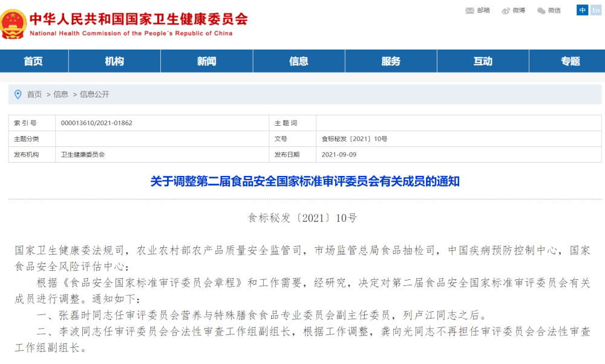Click the 发布日期 label cell
This screenshot has height=364, width=605.
pyautogui.click(x=292, y=154)
